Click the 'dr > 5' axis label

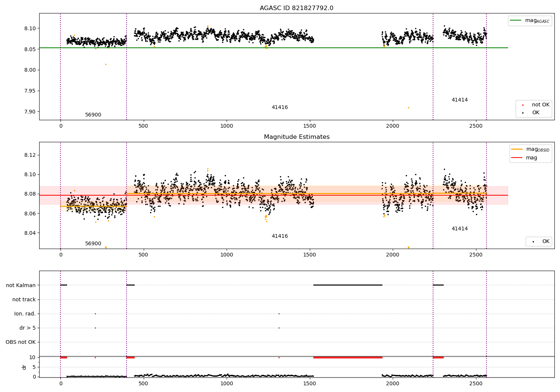pyautogui.click(x=28, y=328)
